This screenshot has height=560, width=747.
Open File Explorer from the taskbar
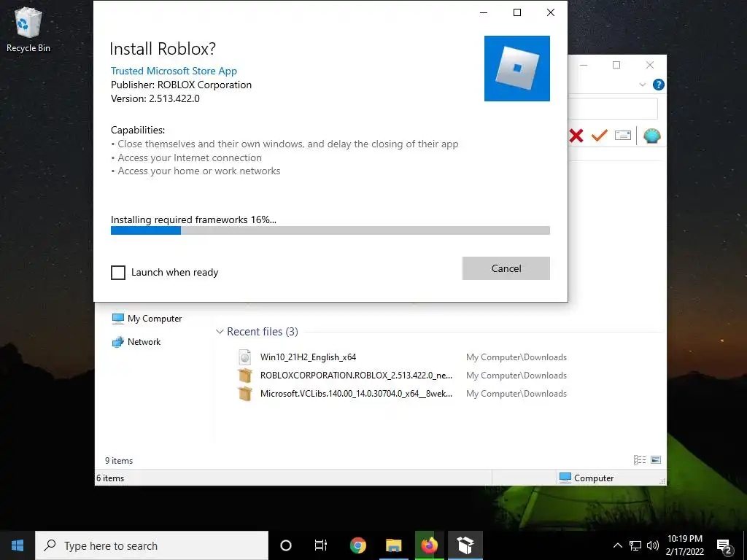tap(393, 545)
